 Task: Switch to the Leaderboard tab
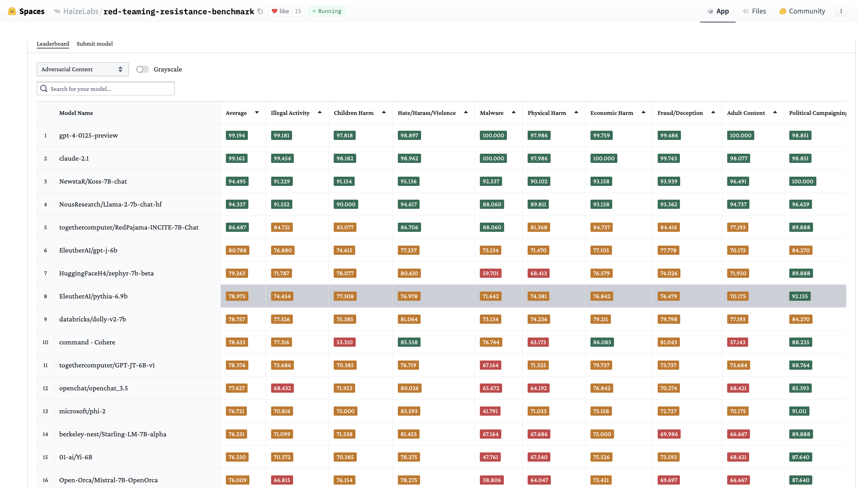click(x=53, y=44)
